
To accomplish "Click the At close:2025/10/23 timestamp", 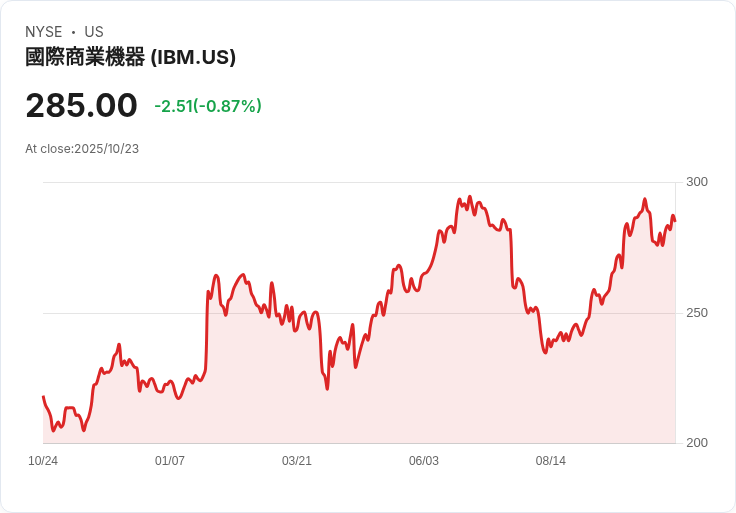I will 82,149.
